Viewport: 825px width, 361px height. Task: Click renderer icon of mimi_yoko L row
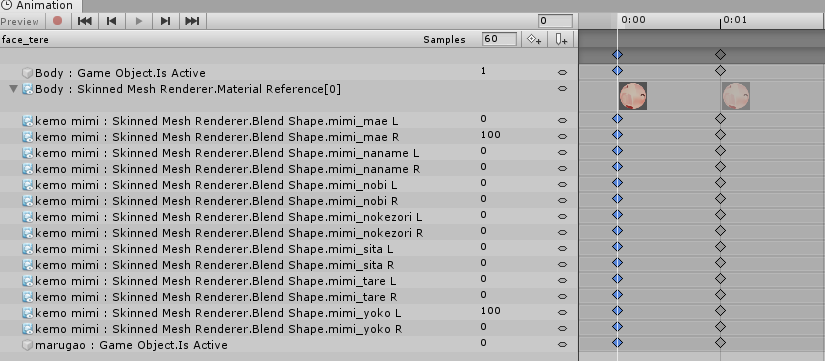point(27,313)
